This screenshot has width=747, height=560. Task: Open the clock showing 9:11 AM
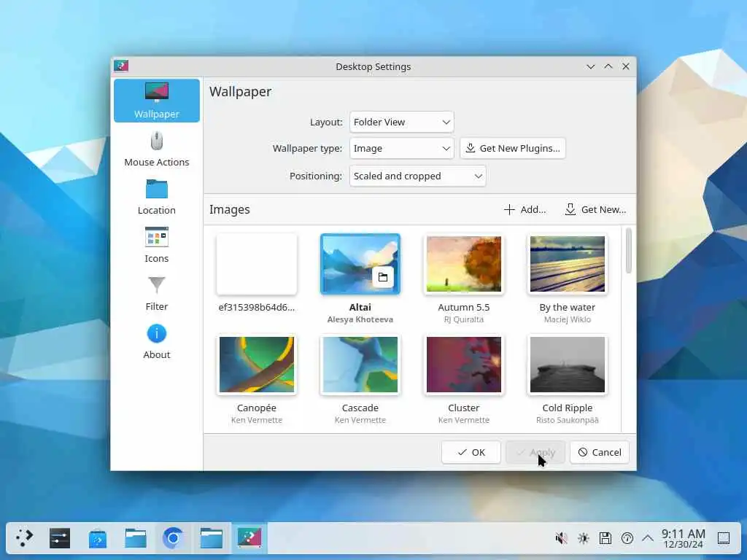[683, 539]
